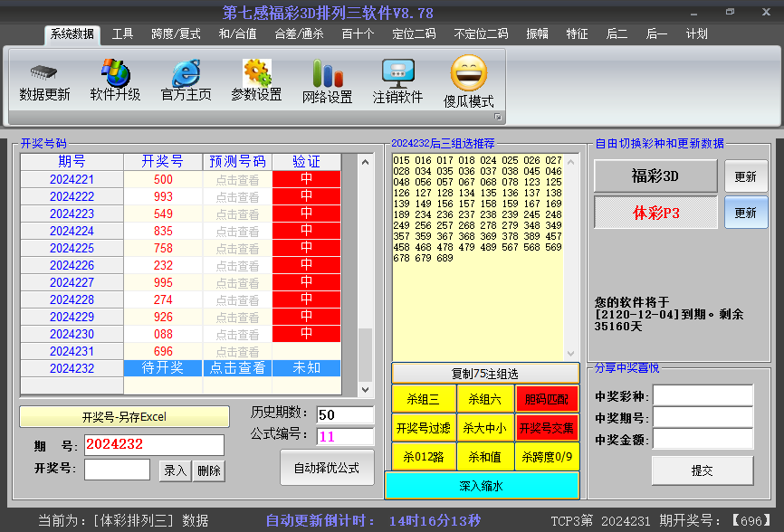The width and height of the screenshot is (784, 532).
Task: Select draw number 500 for 2024221
Action: click(163, 179)
